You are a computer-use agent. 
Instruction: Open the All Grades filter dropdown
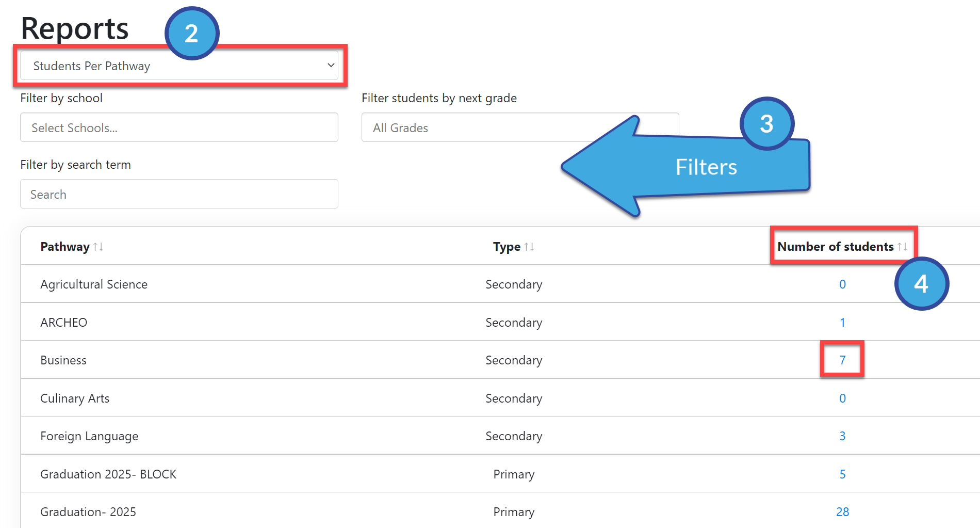[520, 127]
